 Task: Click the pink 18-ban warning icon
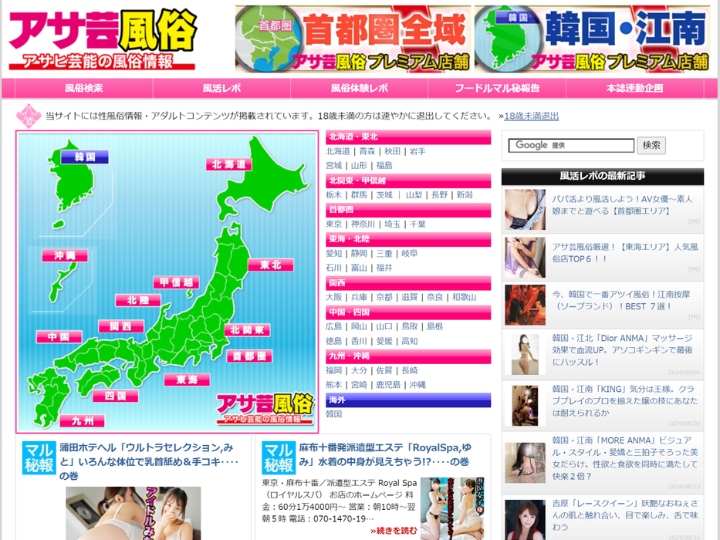pos(28,116)
